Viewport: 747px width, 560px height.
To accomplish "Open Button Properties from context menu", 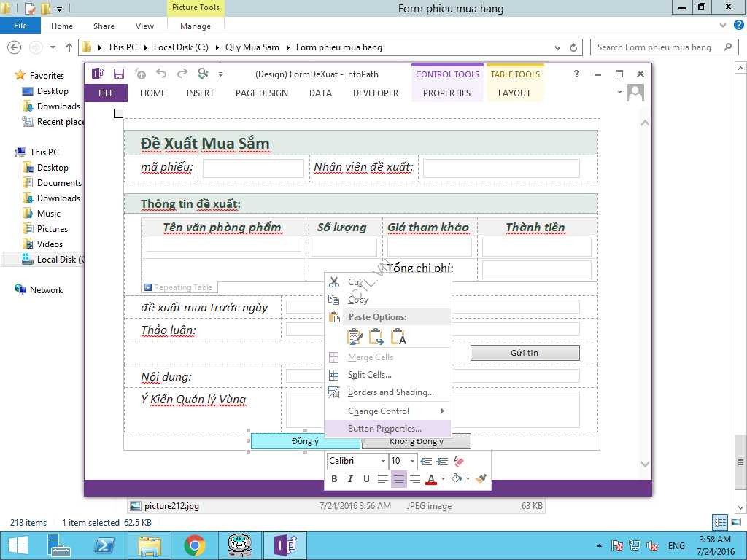I will (x=384, y=429).
